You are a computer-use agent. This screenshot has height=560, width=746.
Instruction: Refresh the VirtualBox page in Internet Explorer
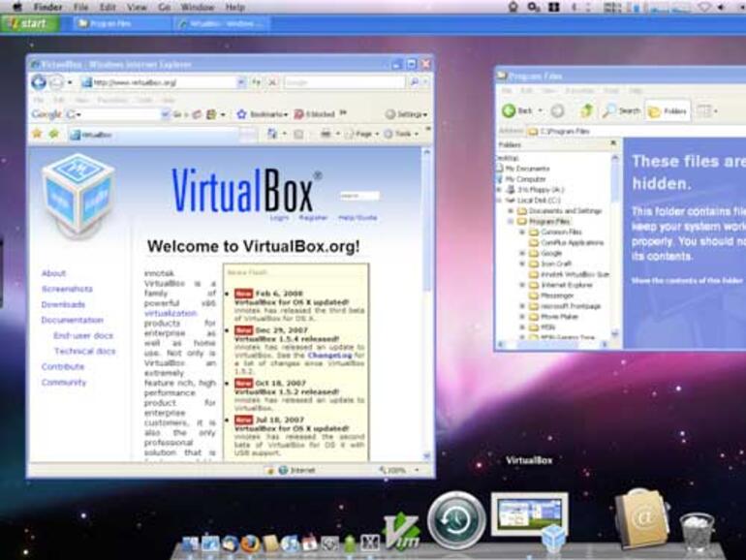click(x=257, y=82)
